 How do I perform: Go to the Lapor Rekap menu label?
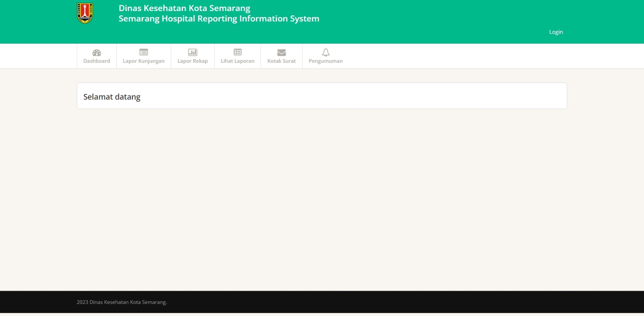193,61
